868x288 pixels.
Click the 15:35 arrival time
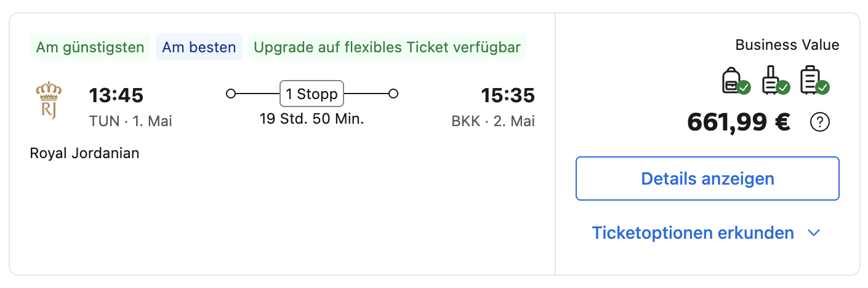(507, 96)
